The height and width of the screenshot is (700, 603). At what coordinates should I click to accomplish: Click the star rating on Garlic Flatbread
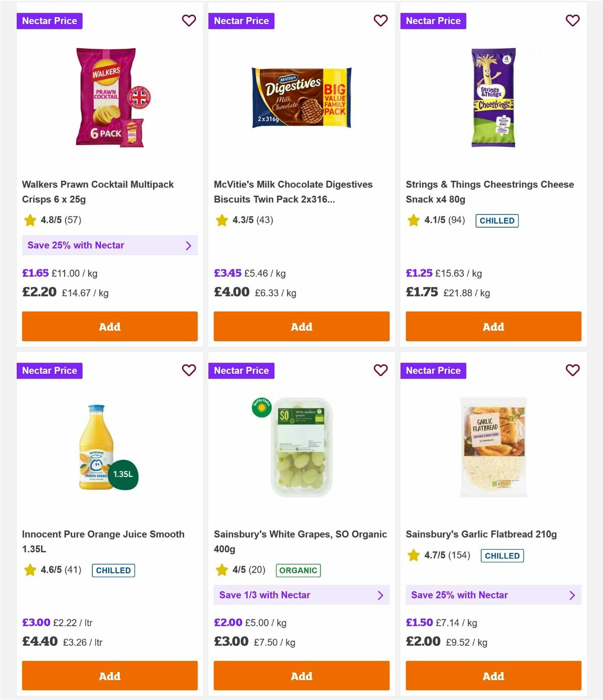coord(413,556)
